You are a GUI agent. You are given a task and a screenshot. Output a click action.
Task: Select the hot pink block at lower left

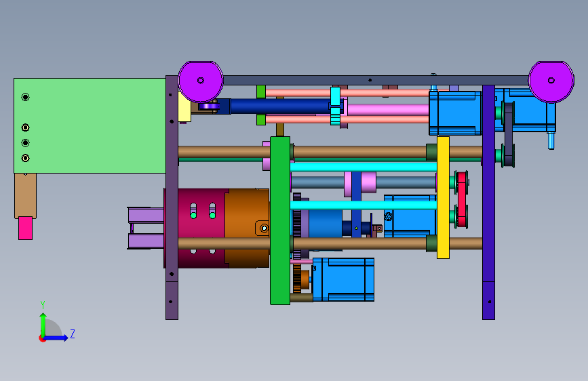tap(26, 228)
